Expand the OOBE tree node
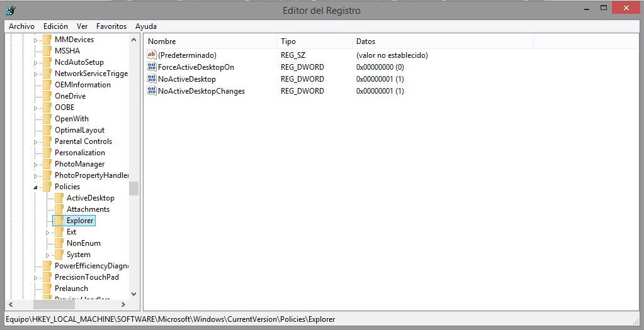Viewport: 644px width, 330px height. click(x=35, y=108)
